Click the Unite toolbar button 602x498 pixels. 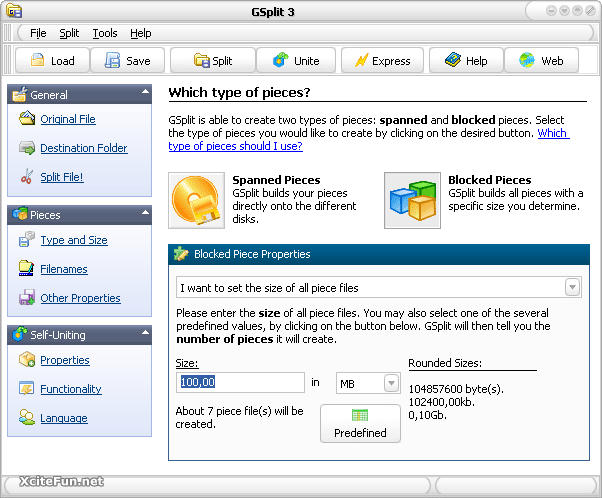click(296, 60)
